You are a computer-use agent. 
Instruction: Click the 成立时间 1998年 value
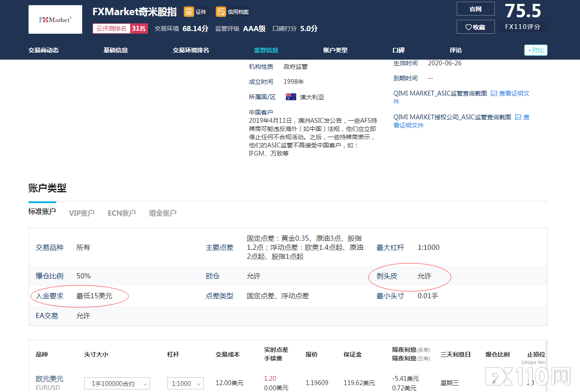(x=294, y=82)
